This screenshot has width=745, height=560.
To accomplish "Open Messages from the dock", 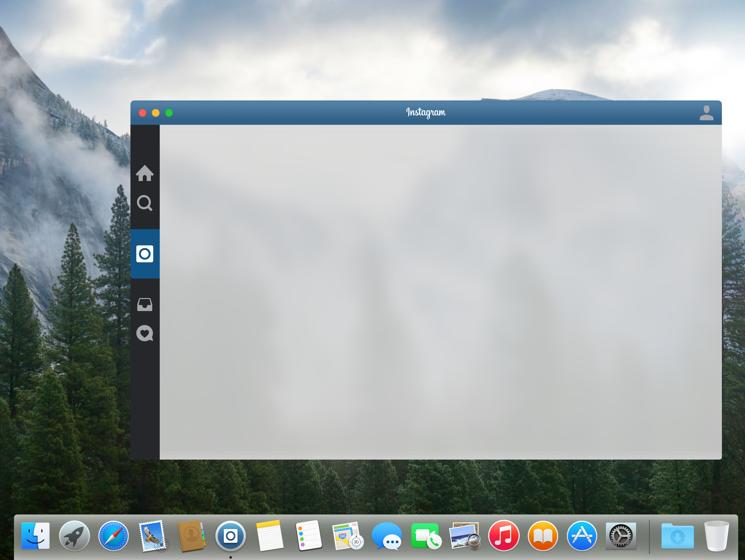I will 386,536.
